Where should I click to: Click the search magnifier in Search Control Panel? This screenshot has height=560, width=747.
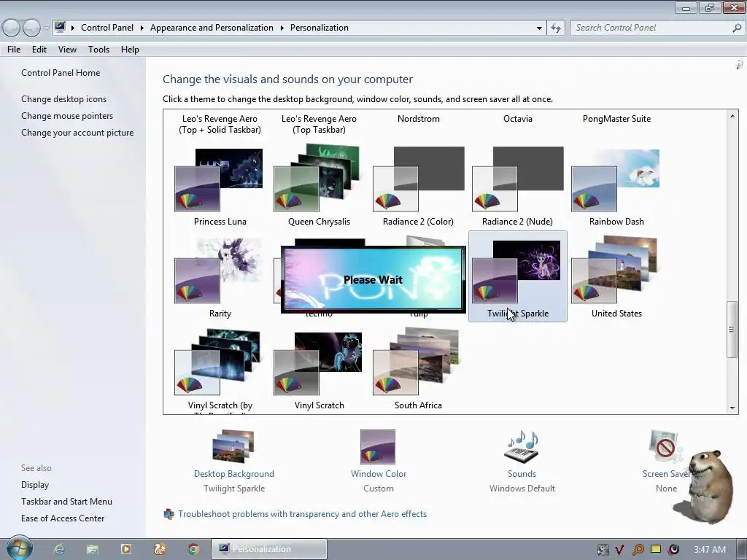(737, 28)
